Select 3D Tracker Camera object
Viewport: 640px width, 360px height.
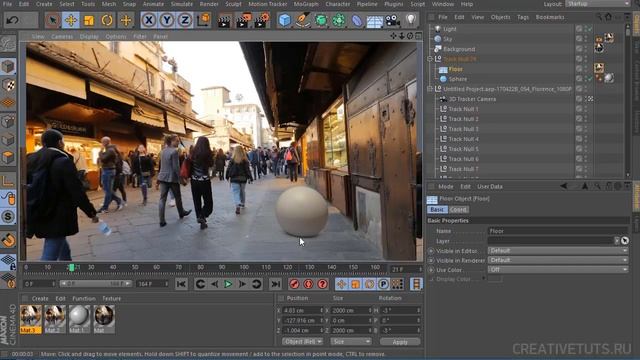[472, 99]
